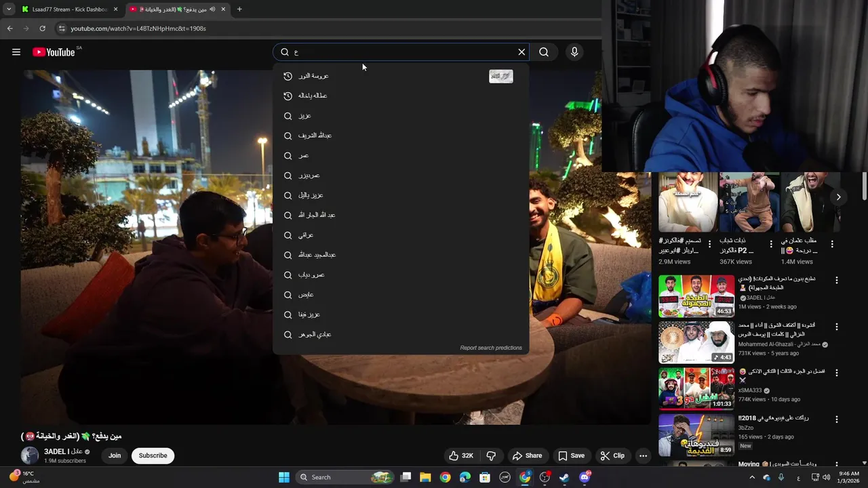The image size is (868, 488).
Task: Open the short with 1.4M views
Action: coord(810,202)
